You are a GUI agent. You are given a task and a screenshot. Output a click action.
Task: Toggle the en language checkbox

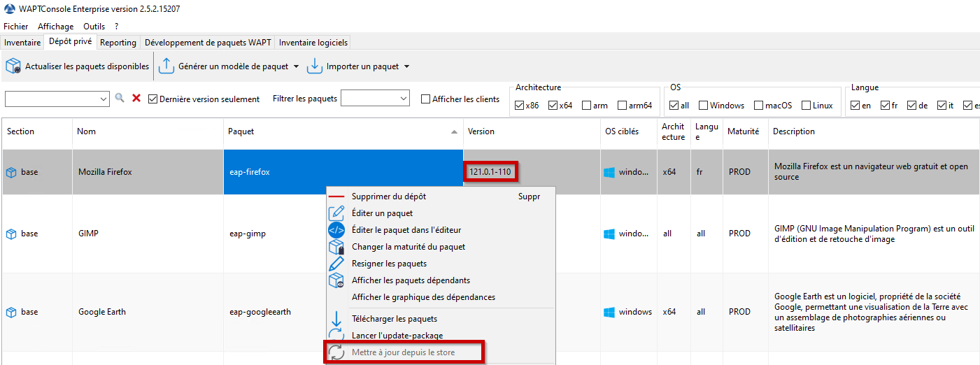click(855, 106)
